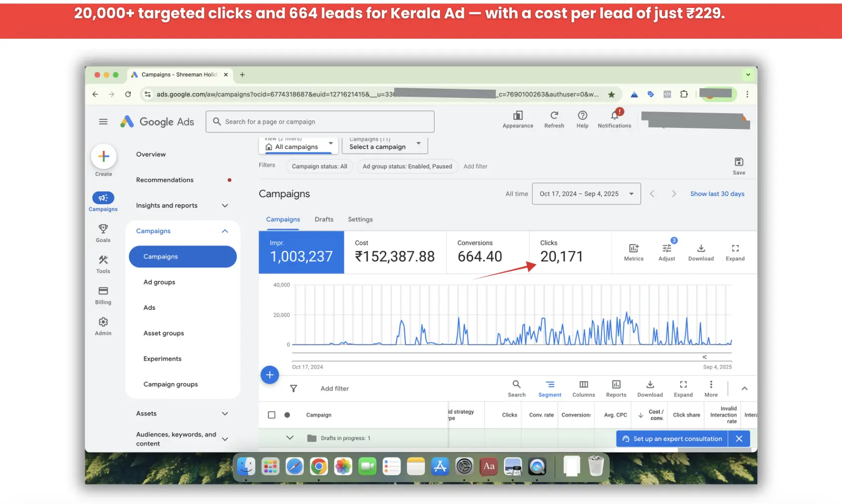842x504 pixels.
Task: Open the Columns tool
Action: click(x=584, y=388)
